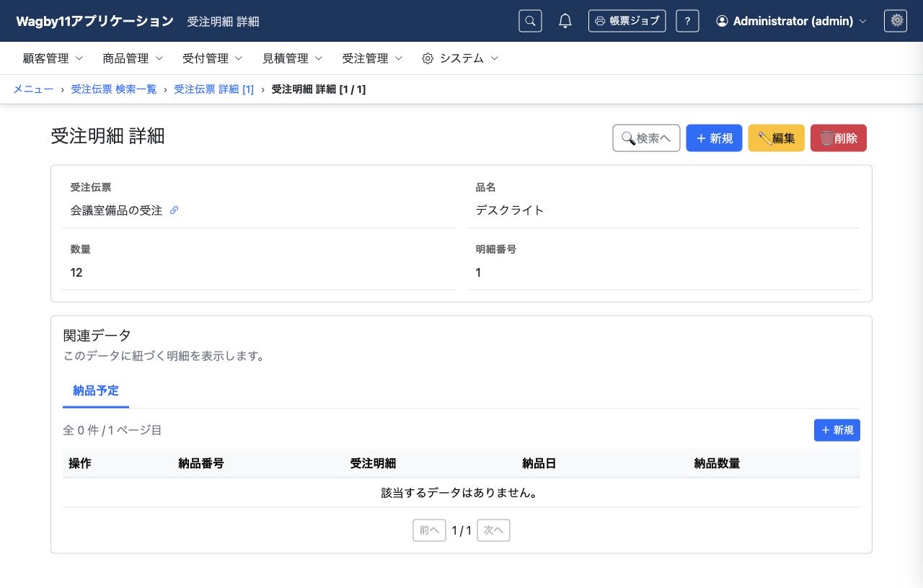This screenshot has height=588, width=923.
Task: Expand the 受付管理 menu
Action: pyautogui.click(x=213, y=58)
